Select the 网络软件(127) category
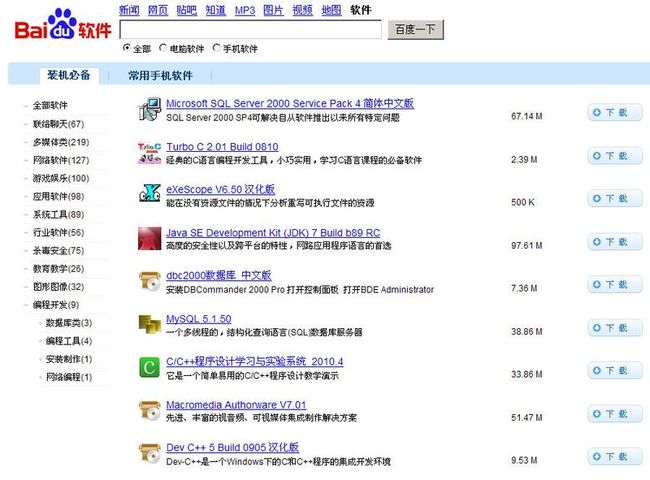650x480 pixels. [x=61, y=160]
